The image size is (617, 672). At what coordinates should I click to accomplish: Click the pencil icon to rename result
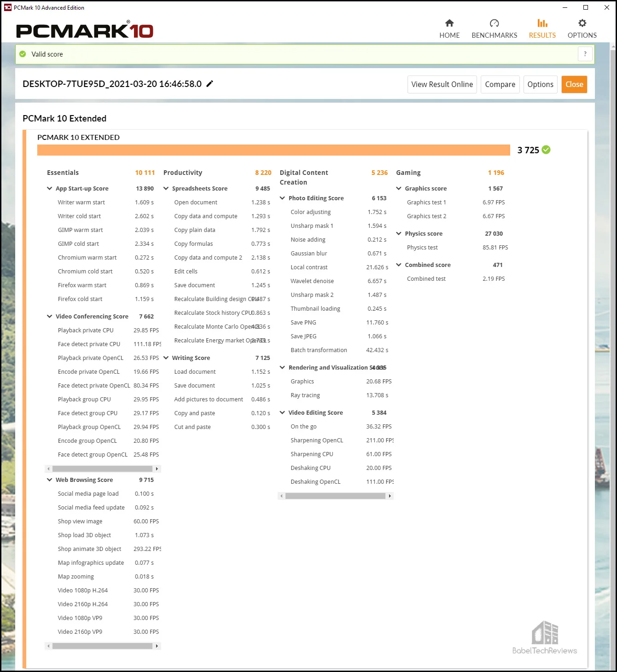(x=210, y=84)
